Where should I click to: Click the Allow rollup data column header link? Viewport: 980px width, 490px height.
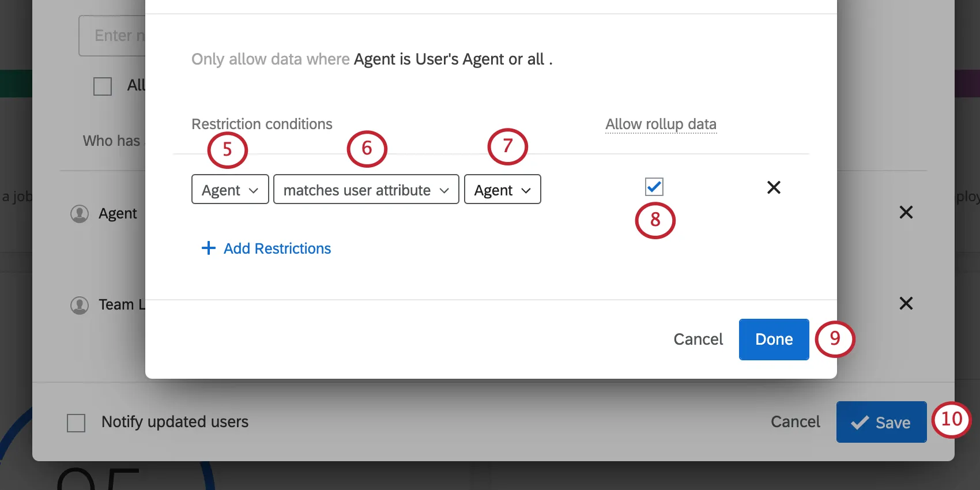click(661, 124)
